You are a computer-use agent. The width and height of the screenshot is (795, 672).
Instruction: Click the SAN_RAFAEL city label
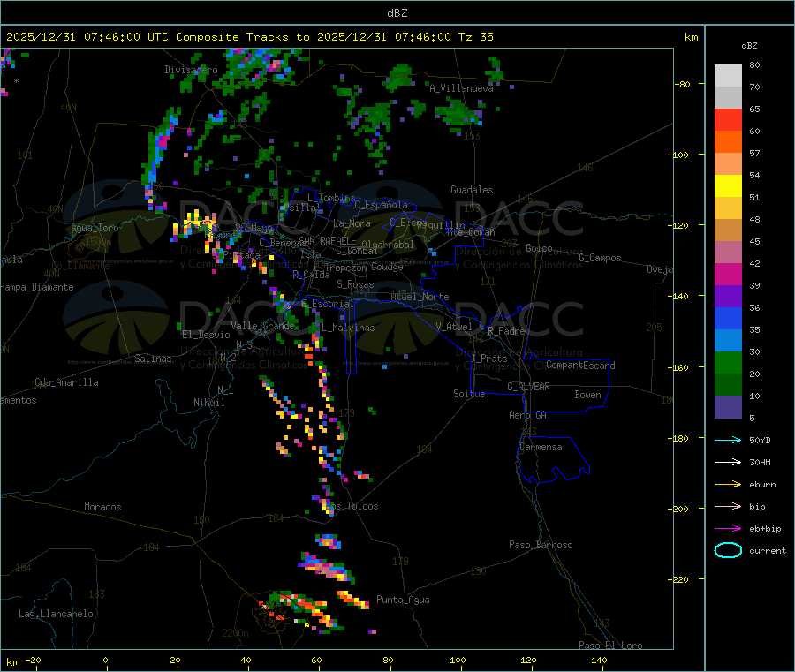click(323, 240)
